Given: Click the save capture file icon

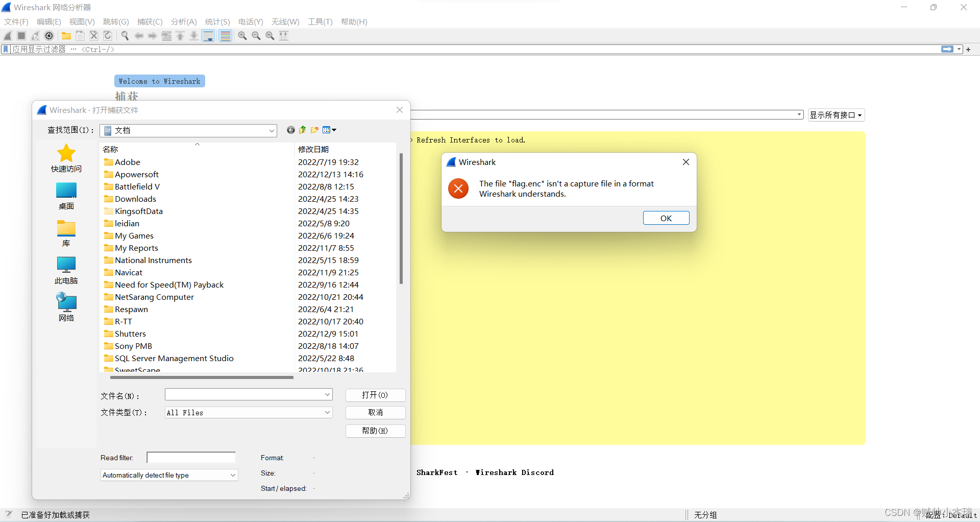Looking at the screenshot, I should point(80,36).
